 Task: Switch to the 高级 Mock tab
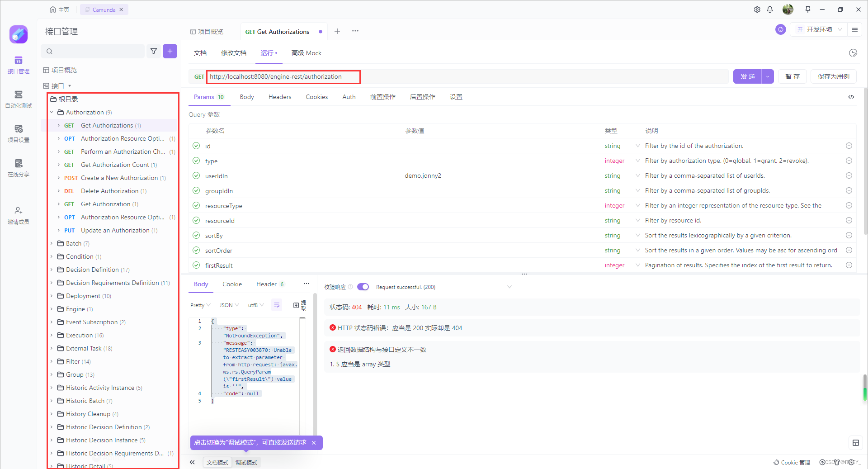[307, 53]
